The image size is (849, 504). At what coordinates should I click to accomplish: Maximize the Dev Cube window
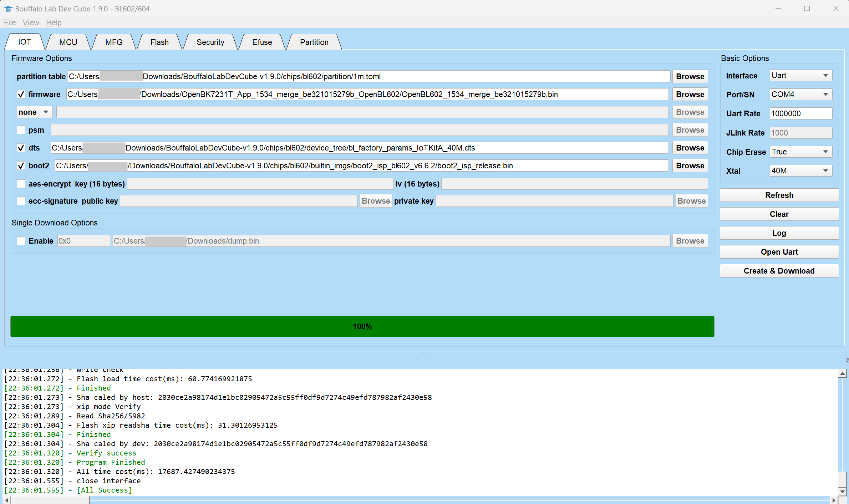(x=807, y=9)
